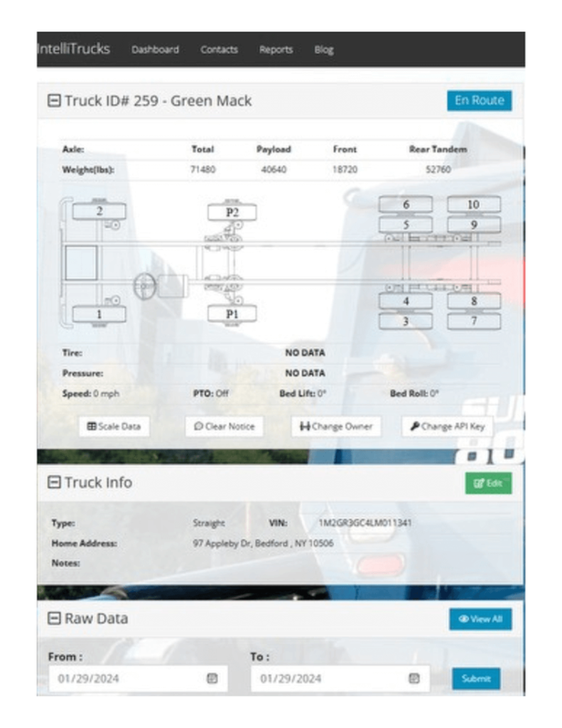Click the Speed 0 mph reading
The image size is (562, 728).
tap(90, 394)
